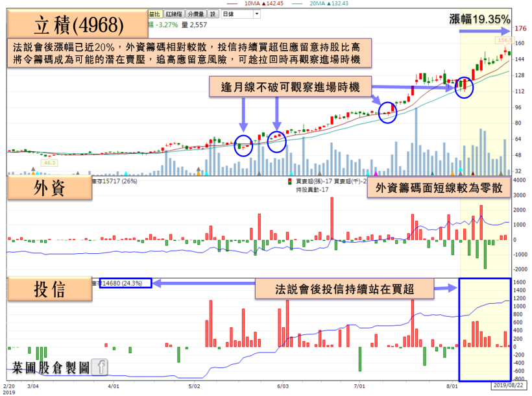This screenshot has width=532, height=396.
Task: Click the 持股異動-17 text
Action: [312, 190]
